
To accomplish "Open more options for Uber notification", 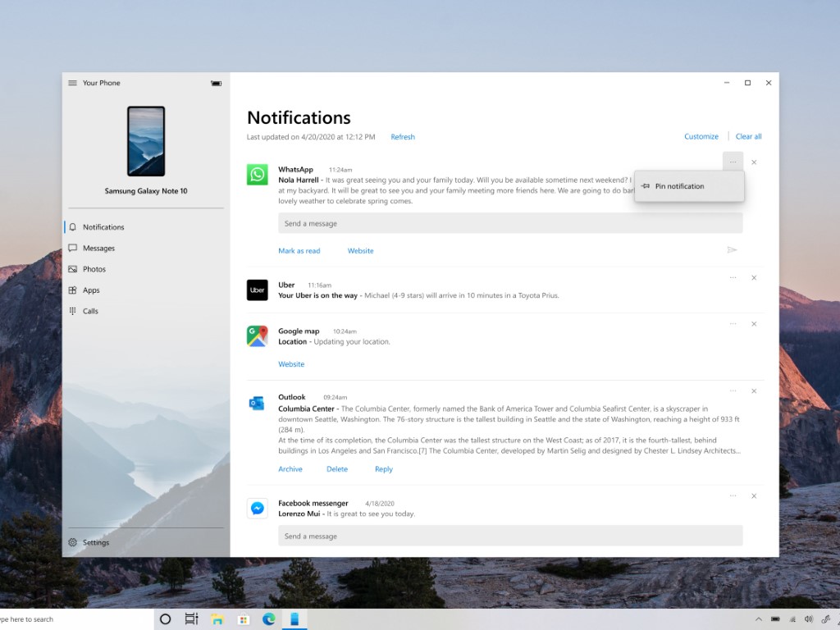I will tap(733, 278).
